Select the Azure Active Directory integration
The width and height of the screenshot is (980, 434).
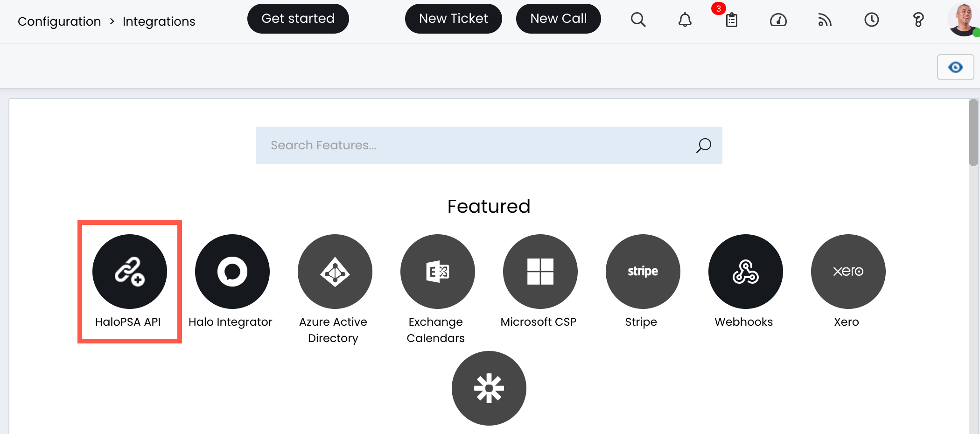(335, 272)
